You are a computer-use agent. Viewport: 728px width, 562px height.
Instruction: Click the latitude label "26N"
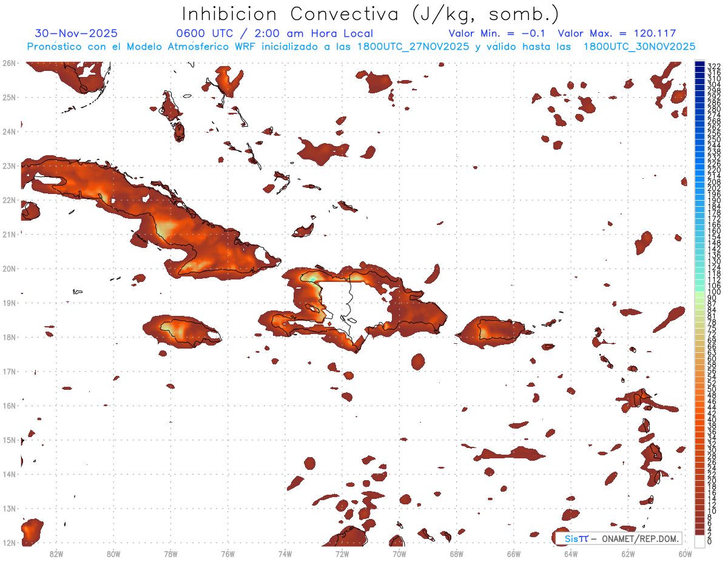click(x=8, y=63)
